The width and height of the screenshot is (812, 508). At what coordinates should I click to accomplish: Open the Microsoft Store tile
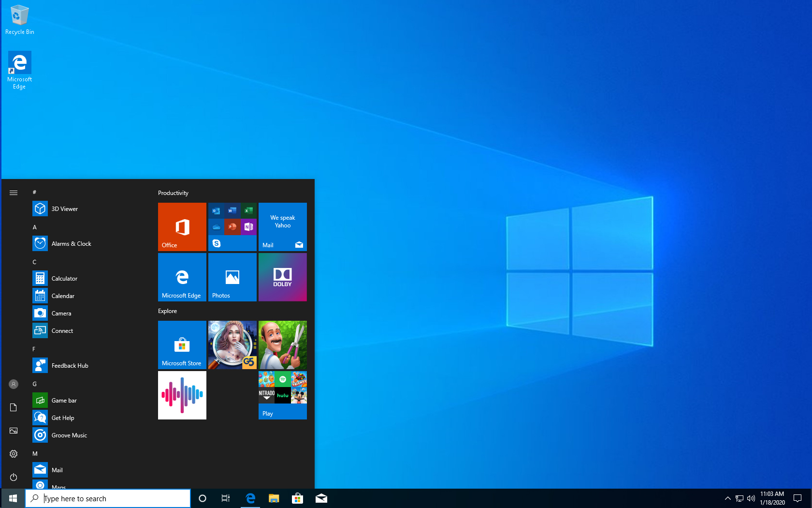[182, 345]
